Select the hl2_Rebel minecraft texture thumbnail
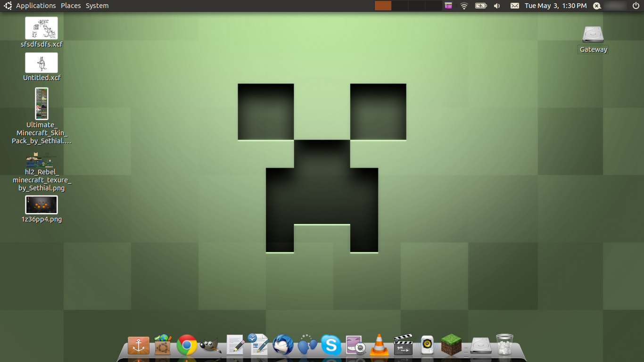Image resolution: width=644 pixels, height=362 pixels. [41, 160]
